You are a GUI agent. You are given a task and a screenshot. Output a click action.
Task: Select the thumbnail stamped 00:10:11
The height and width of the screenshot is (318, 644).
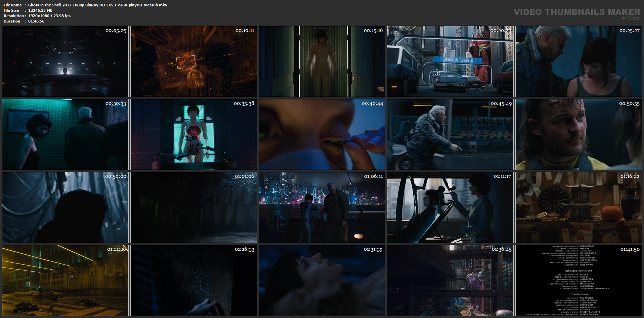pyautogui.click(x=194, y=62)
